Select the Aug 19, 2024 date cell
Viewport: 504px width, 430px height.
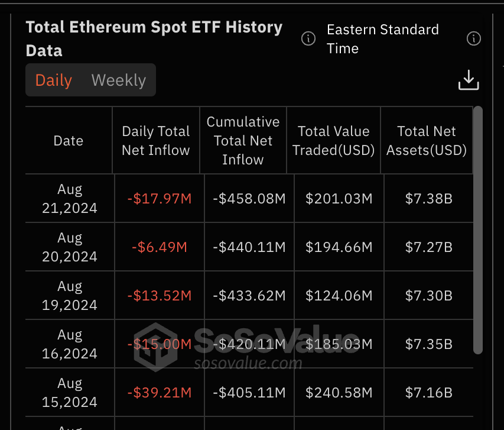pos(70,296)
